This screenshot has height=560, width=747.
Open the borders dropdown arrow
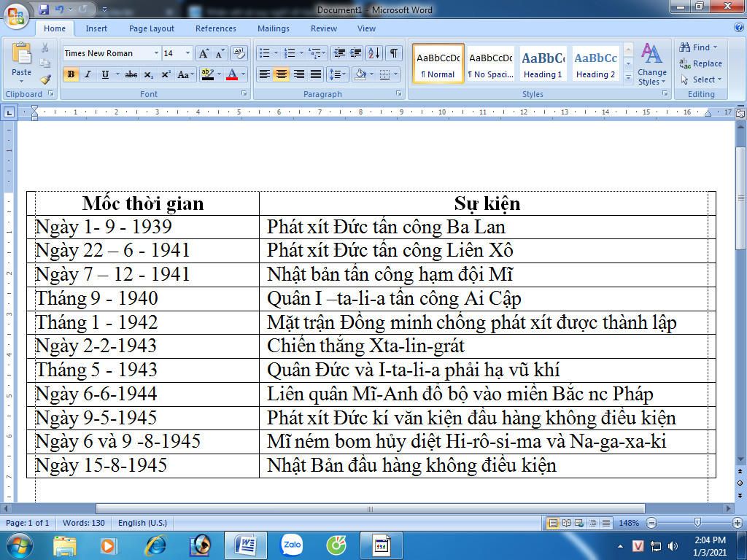395,74
